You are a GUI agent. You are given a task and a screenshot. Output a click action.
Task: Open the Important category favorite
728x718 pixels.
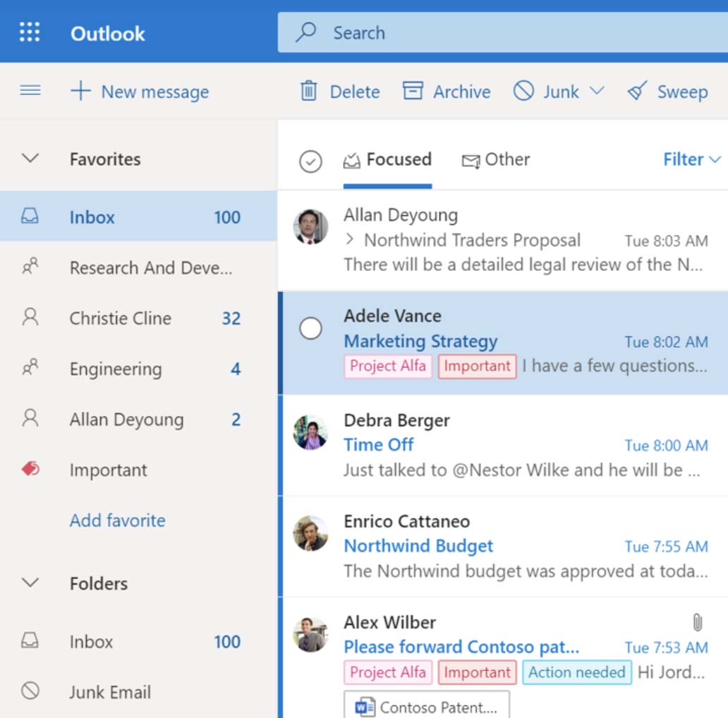(x=138, y=469)
